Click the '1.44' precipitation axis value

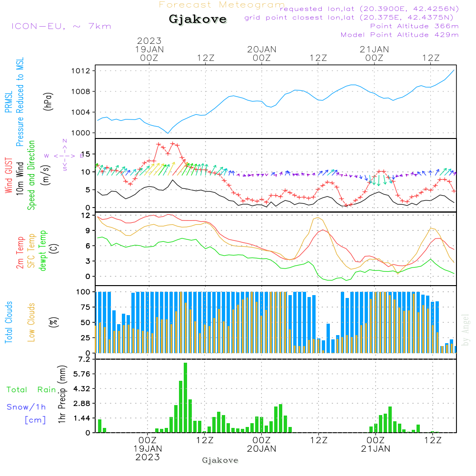coord(82,418)
